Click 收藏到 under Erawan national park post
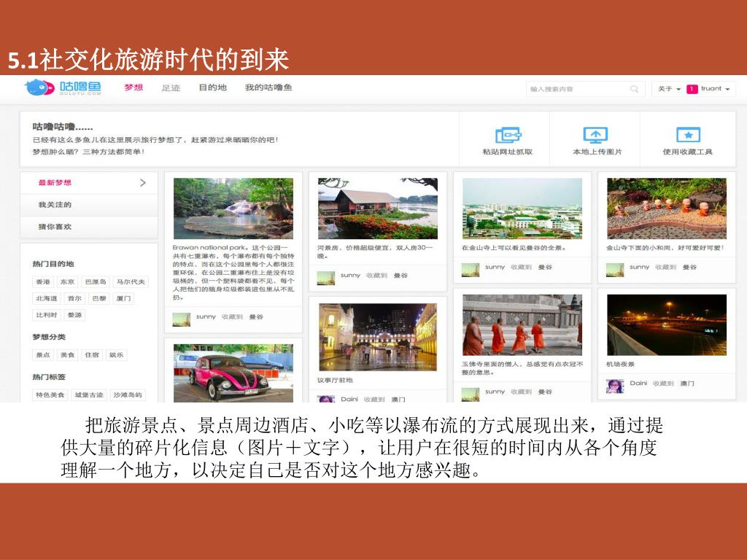Image resolution: width=747 pixels, height=560 pixels. (232, 317)
